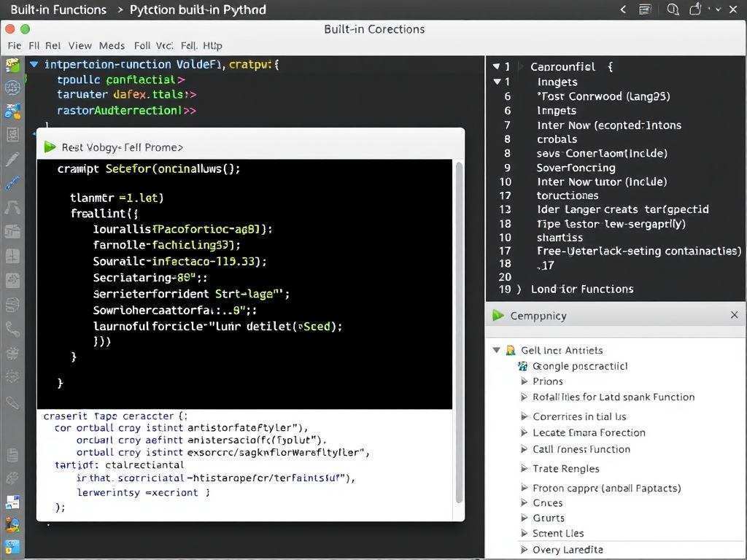The width and height of the screenshot is (747, 560).
Task: Click the green Run icon beside Cemppnicy
Action: tap(498, 315)
